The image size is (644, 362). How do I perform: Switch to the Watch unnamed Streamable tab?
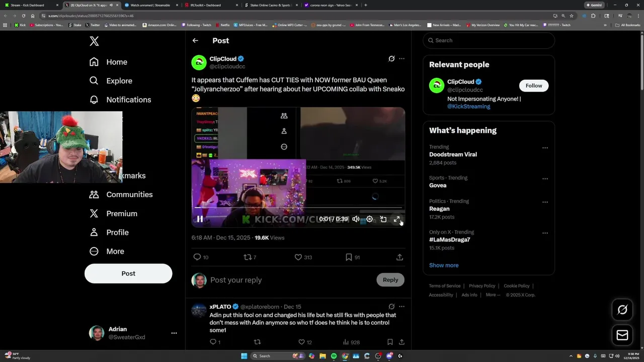tap(151, 5)
